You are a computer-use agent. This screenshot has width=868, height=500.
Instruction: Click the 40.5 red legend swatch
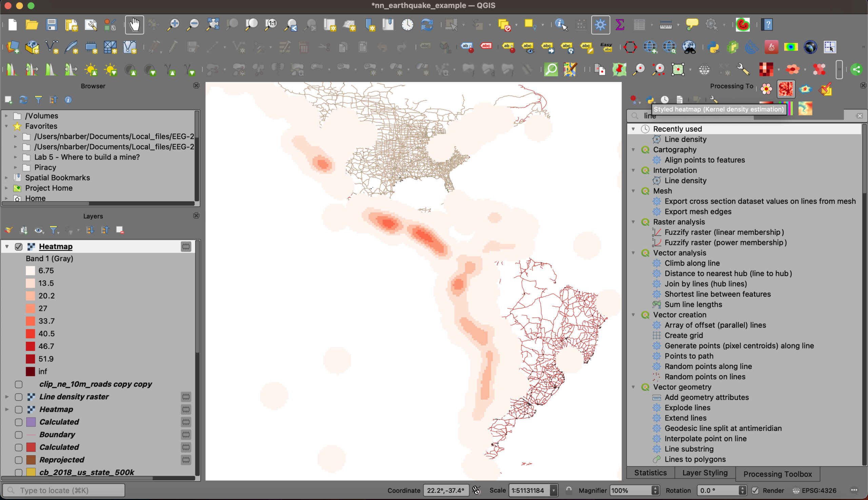(30, 333)
